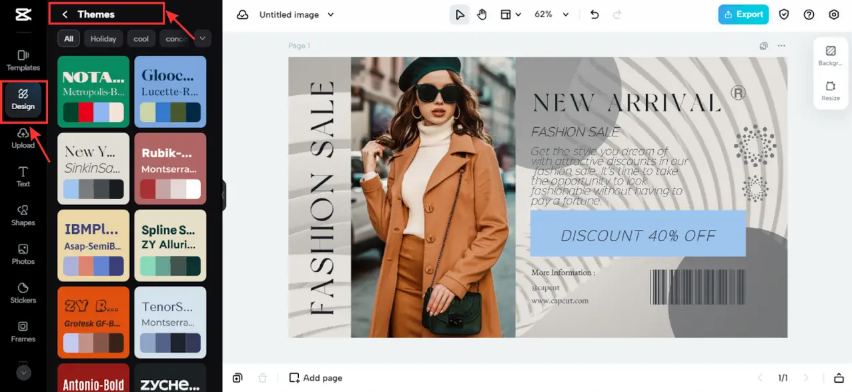Open the Untitled image name dropdown

pyautogui.click(x=296, y=15)
